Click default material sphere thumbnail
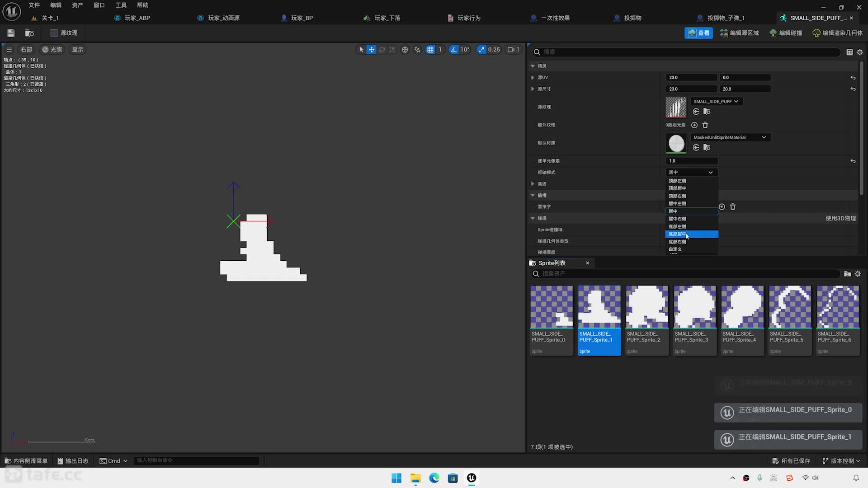Image resolution: width=868 pixels, height=488 pixels. pyautogui.click(x=676, y=143)
